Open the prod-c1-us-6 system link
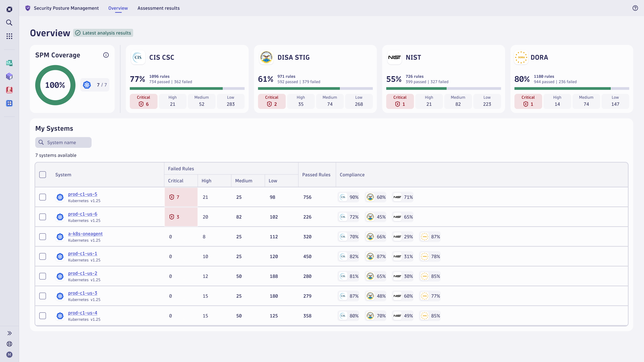The width and height of the screenshot is (644, 362). 83,214
